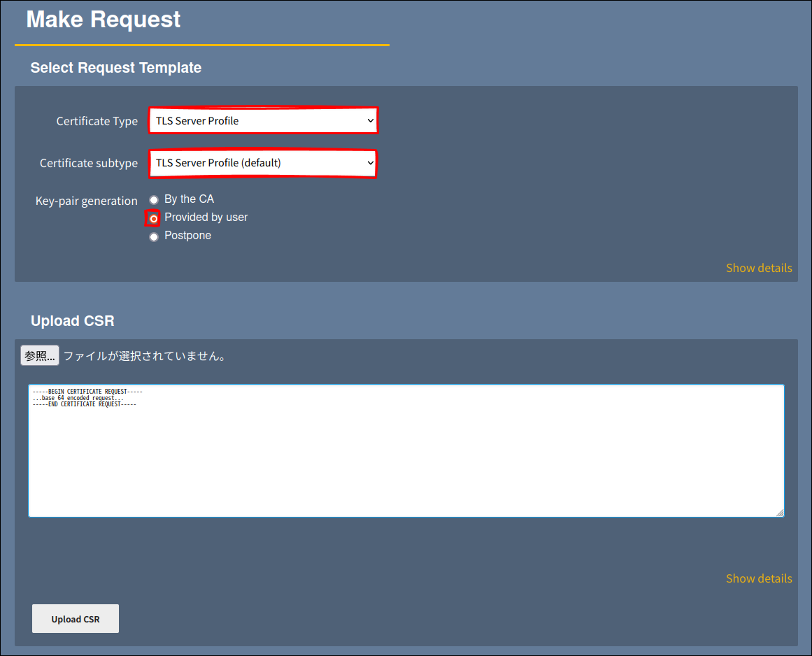
Task: Click the 'By the CA' option text
Action: pyautogui.click(x=189, y=199)
